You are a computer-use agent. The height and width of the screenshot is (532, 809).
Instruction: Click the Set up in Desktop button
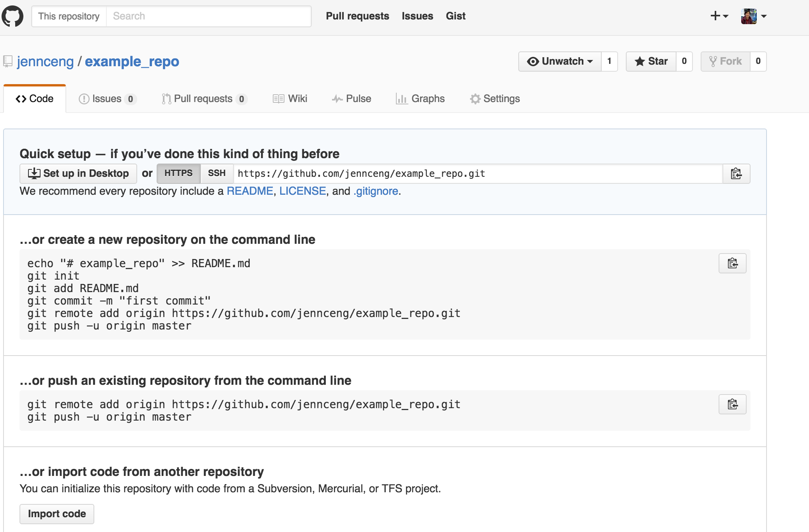pyautogui.click(x=78, y=173)
